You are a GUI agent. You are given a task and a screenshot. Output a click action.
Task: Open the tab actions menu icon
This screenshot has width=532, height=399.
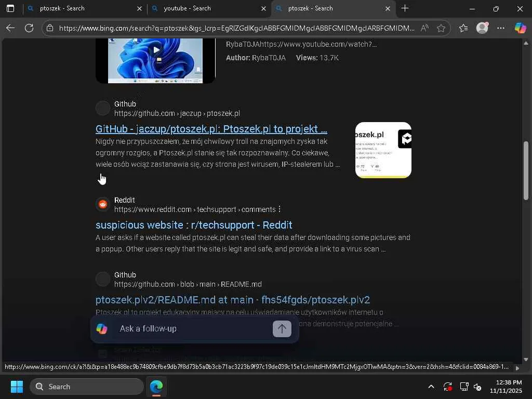pyautogui.click(x=10, y=8)
